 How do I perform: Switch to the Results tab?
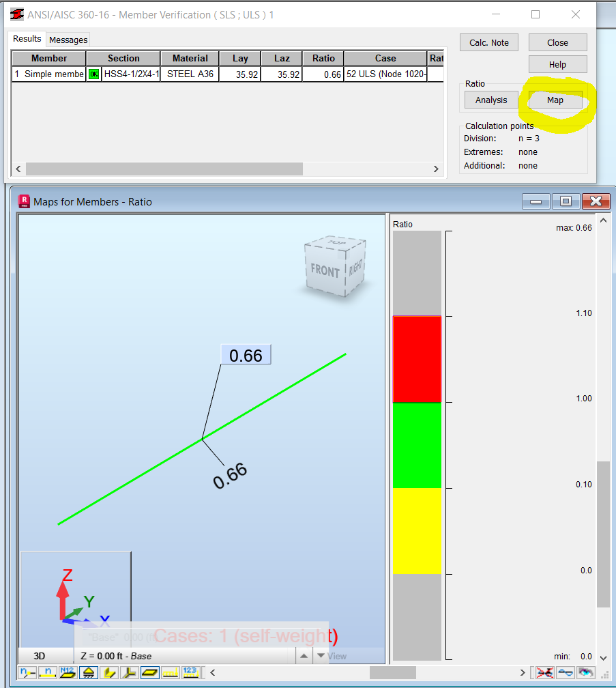click(27, 40)
